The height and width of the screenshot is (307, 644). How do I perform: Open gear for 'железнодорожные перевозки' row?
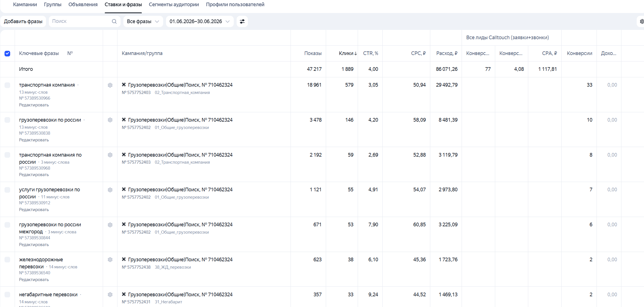click(110, 260)
